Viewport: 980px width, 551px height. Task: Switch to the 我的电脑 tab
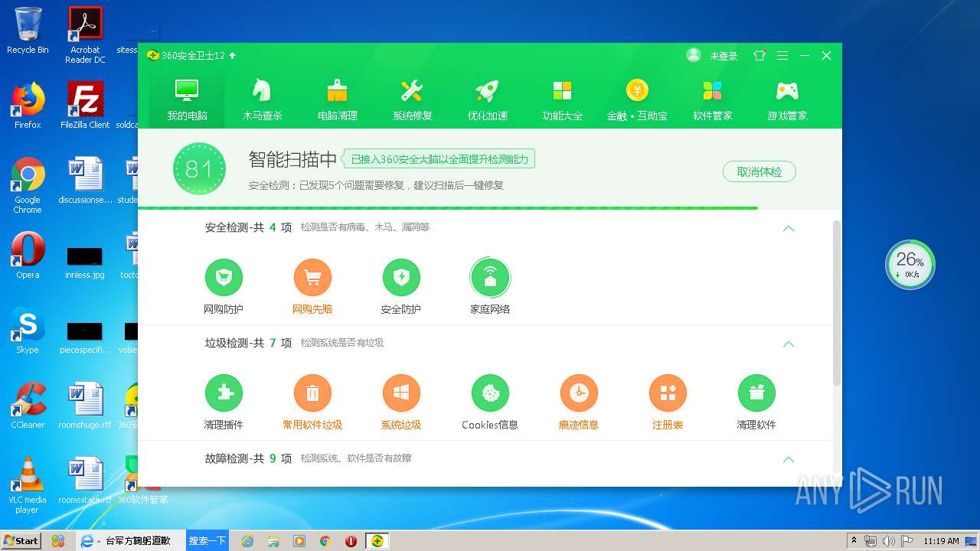pos(187,99)
